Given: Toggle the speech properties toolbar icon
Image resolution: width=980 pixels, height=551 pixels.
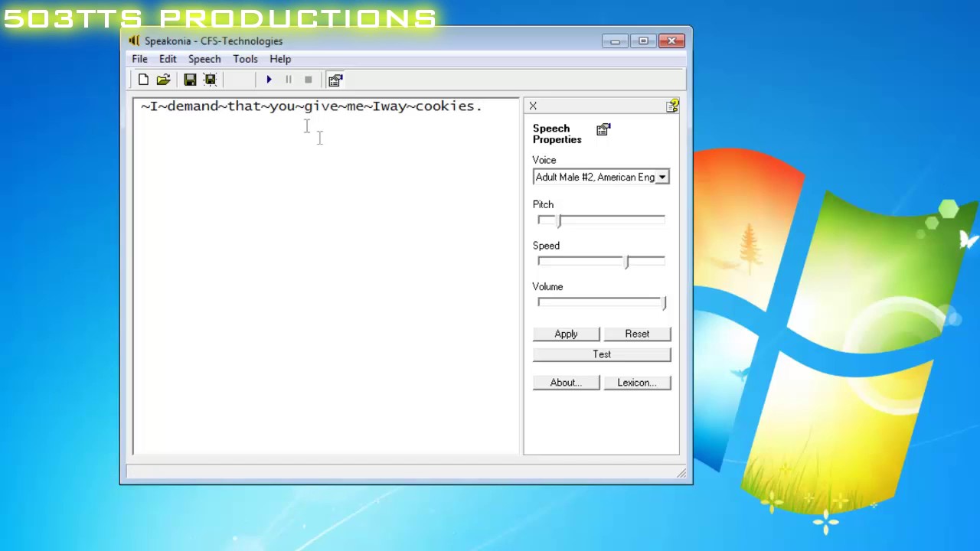Looking at the screenshot, I should [335, 80].
